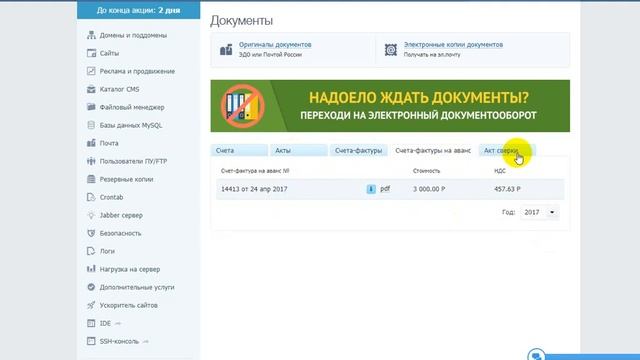Click the Домены и поддомены sidebar icon
The image size is (640, 360).
91,36
